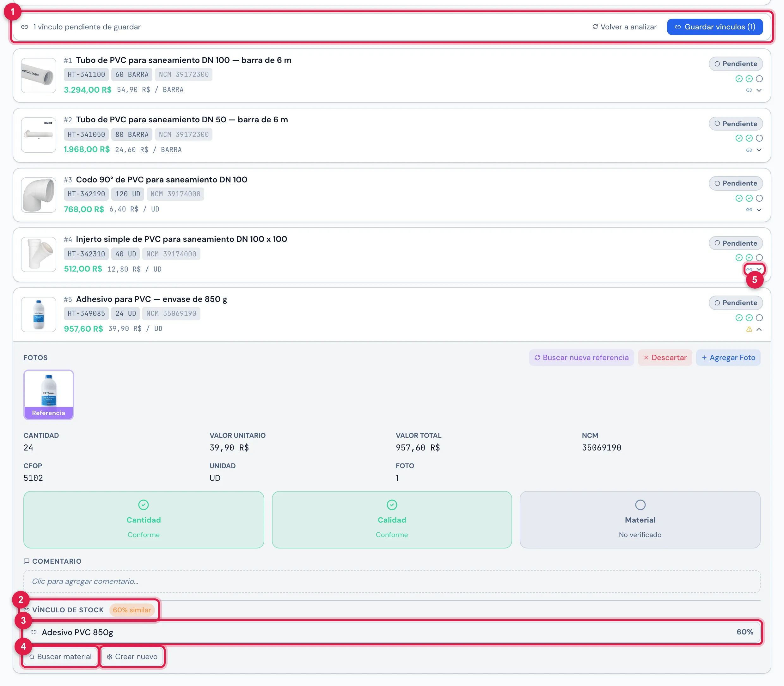Collapse item #5 Adhesivo para PVC details
The image size is (784, 686).
(x=759, y=329)
